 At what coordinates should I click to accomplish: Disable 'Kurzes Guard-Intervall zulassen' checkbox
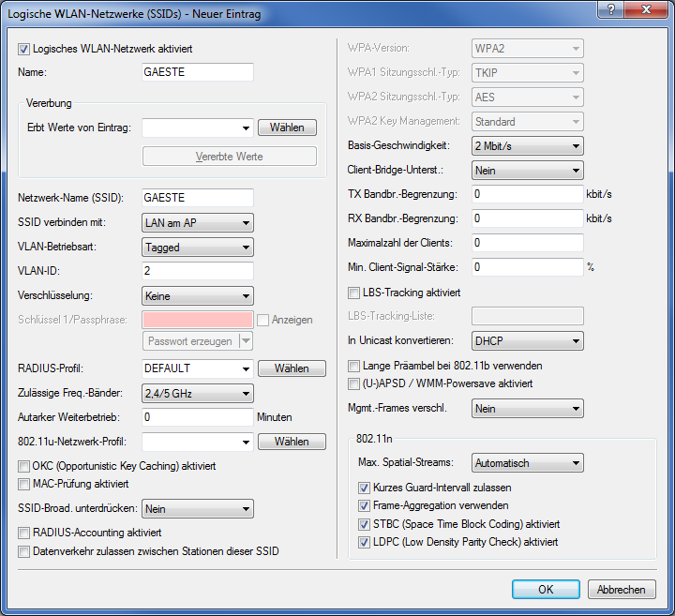point(365,488)
